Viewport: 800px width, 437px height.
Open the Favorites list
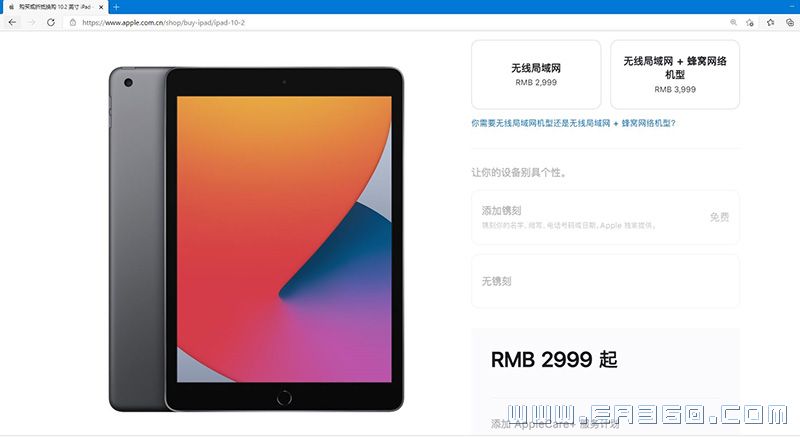(770, 22)
